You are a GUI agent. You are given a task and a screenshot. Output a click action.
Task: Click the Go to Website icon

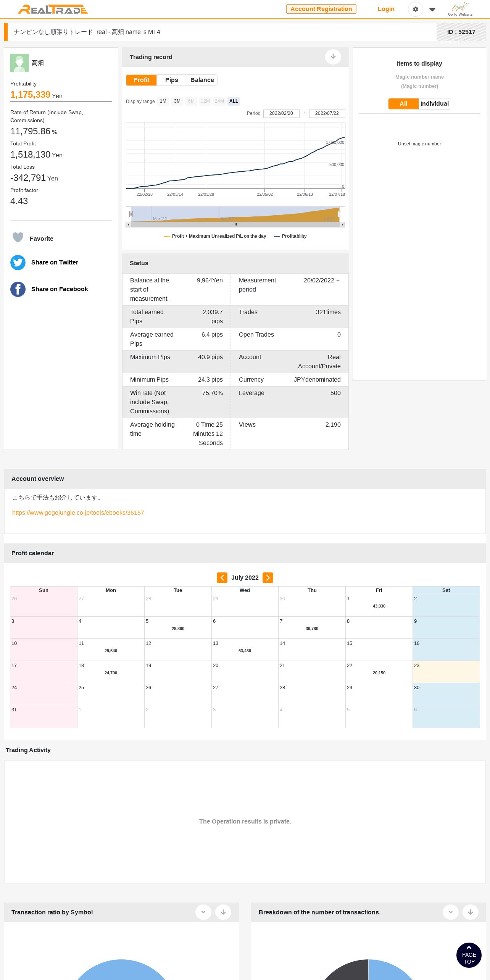point(460,9)
